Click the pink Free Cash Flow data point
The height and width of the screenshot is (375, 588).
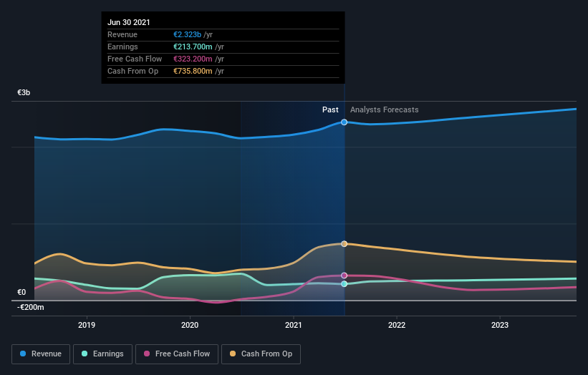pyautogui.click(x=344, y=276)
